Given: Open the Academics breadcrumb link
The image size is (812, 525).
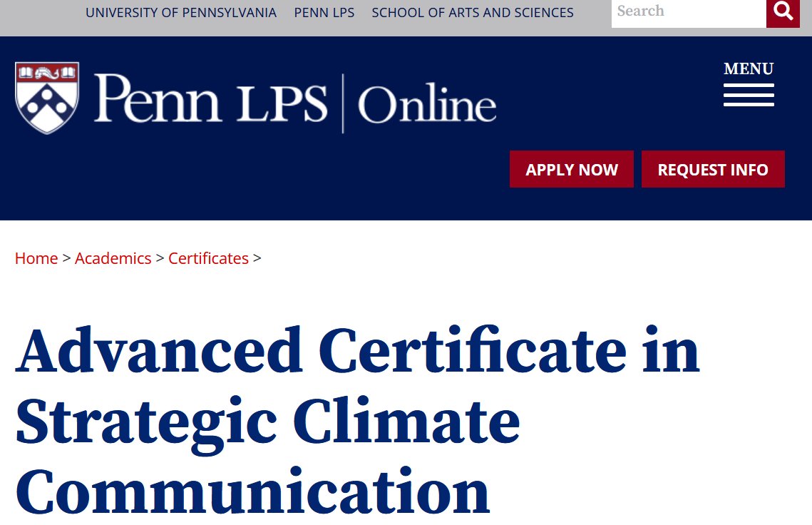Looking at the screenshot, I should click(x=113, y=258).
